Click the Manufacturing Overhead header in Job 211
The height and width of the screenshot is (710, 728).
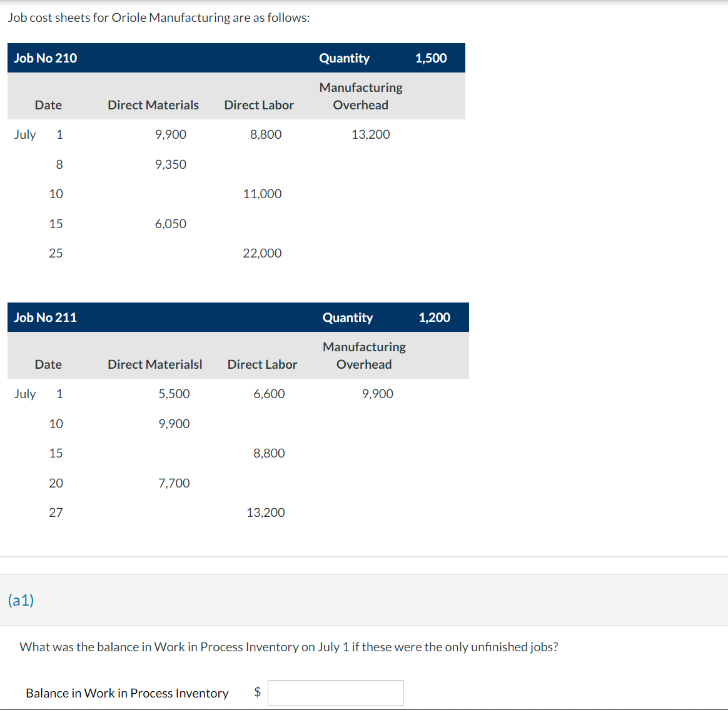(x=365, y=356)
